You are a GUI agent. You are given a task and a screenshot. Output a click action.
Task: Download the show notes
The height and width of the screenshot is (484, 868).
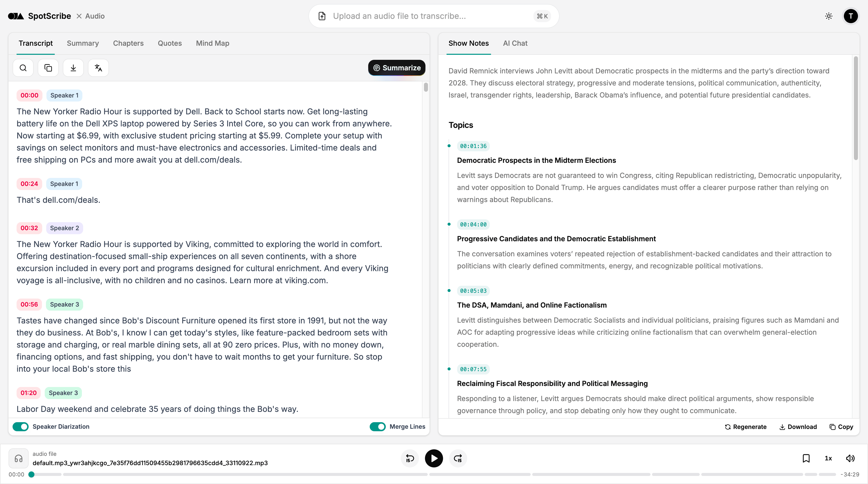798,427
